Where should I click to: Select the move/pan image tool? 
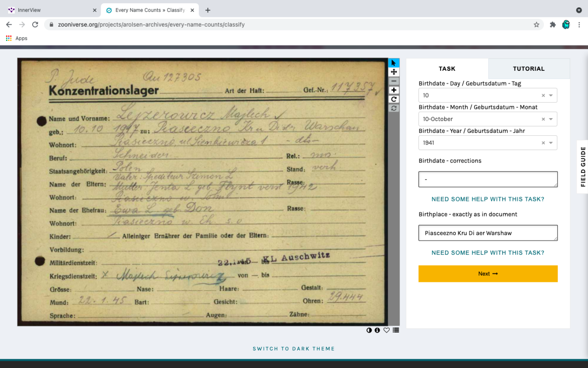click(x=394, y=72)
